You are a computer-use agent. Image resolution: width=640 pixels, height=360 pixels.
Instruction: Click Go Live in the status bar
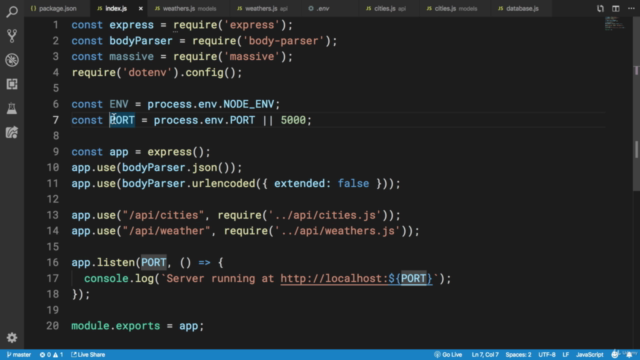[448, 355]
